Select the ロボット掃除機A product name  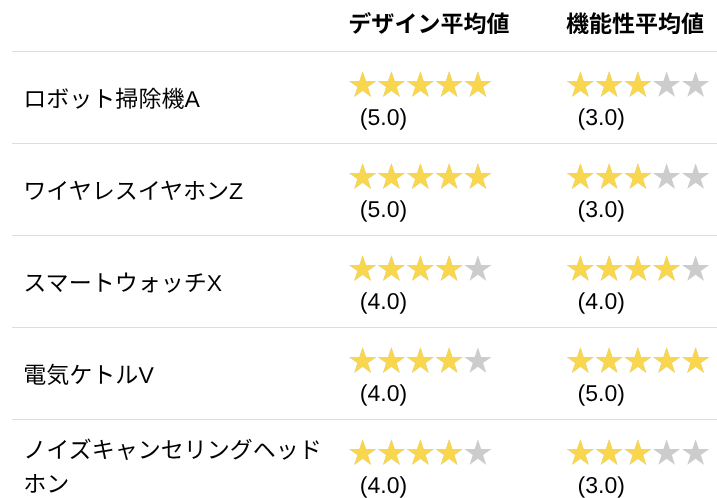point(112,99)
